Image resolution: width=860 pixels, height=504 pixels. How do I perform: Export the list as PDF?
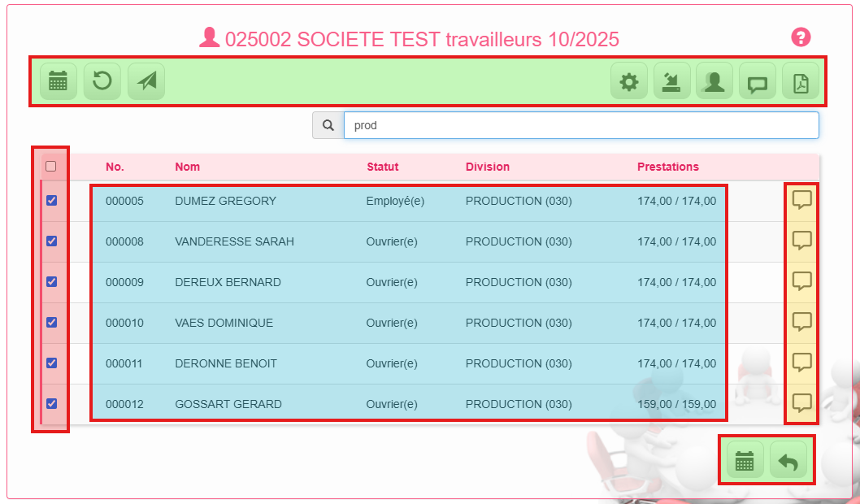pos(801,80)
